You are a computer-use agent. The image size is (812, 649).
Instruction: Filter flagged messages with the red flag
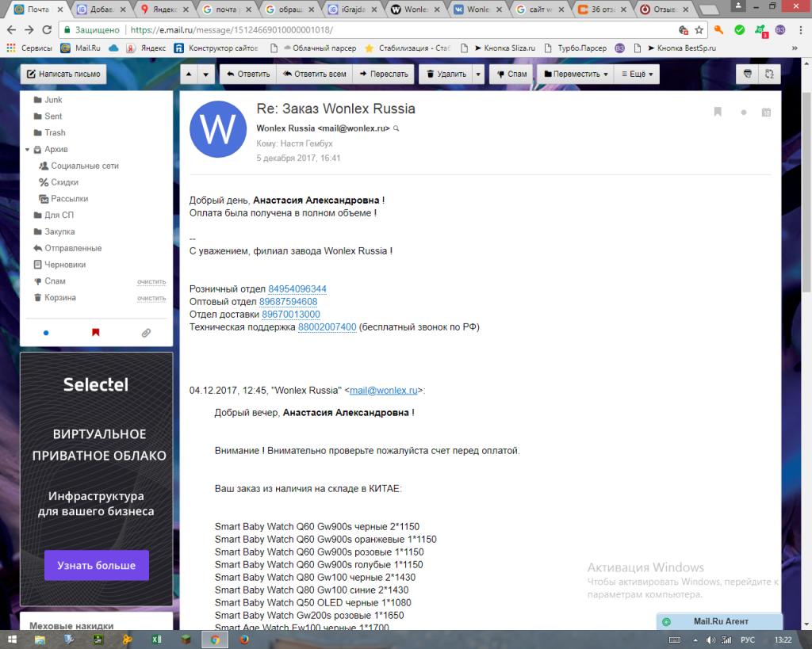coord(96,332)
